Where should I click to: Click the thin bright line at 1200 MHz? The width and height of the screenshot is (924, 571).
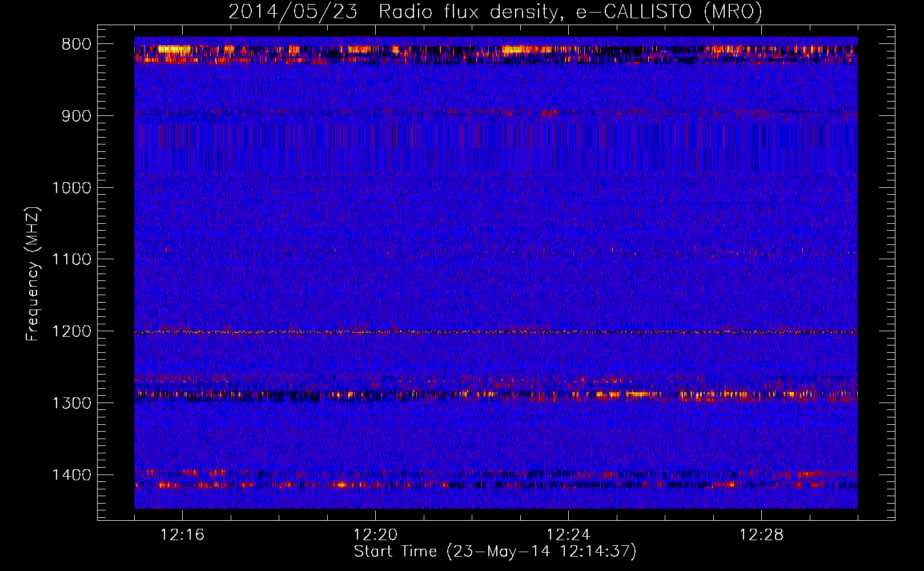pyautogui.click(x=496, y=332)
